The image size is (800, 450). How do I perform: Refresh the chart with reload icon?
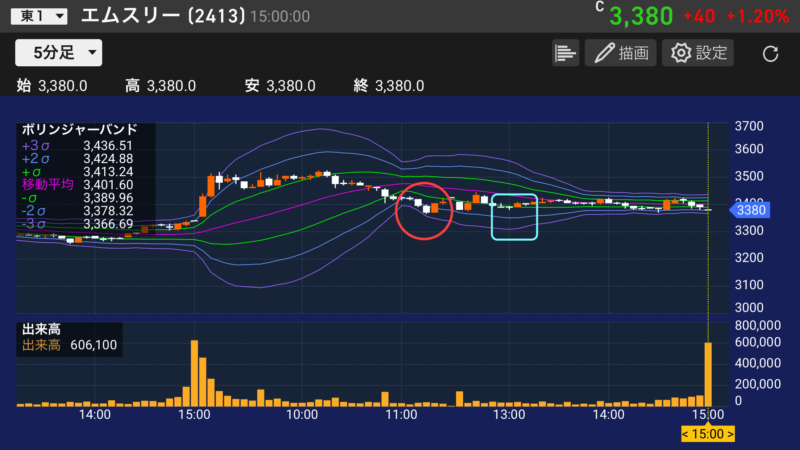(x=770, y=54)
